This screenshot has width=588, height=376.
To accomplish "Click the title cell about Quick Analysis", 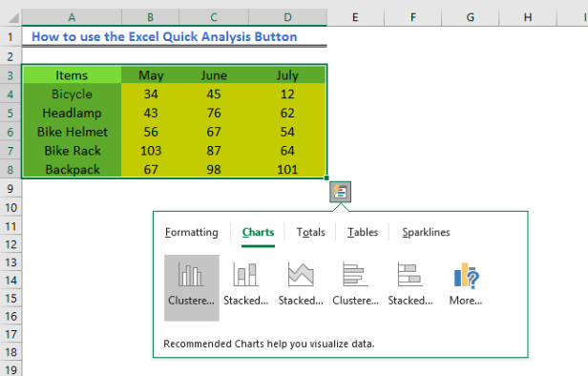I will pos(164,36).
